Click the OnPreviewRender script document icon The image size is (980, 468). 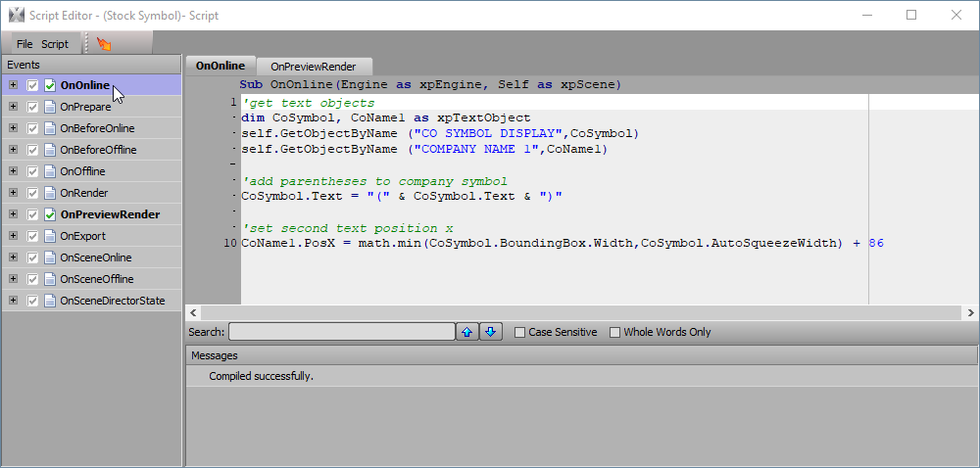point(51,214)
